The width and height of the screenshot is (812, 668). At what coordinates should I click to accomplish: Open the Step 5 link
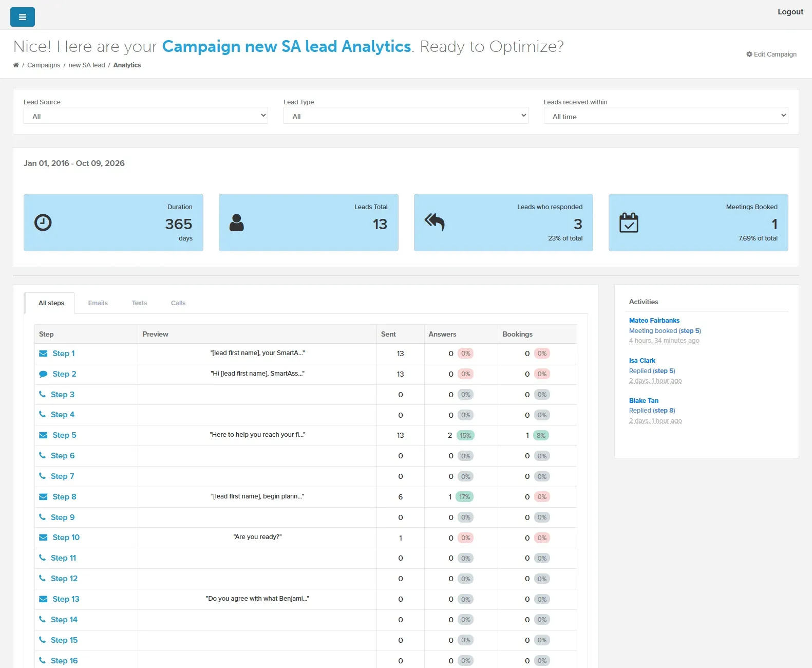[64, 435]
